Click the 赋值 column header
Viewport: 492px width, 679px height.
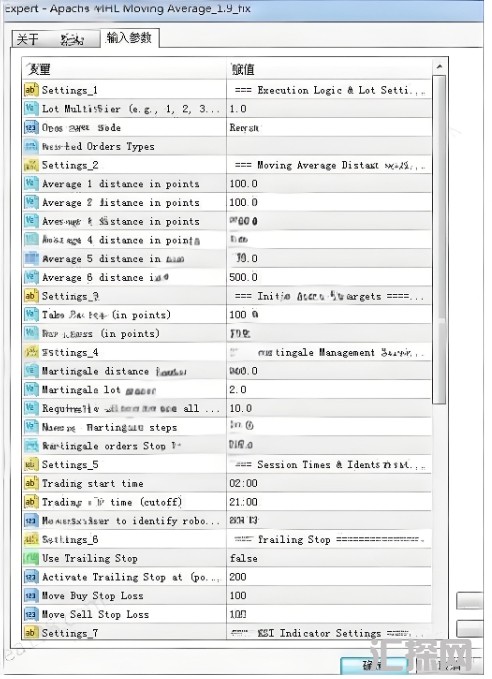(329, 69)
